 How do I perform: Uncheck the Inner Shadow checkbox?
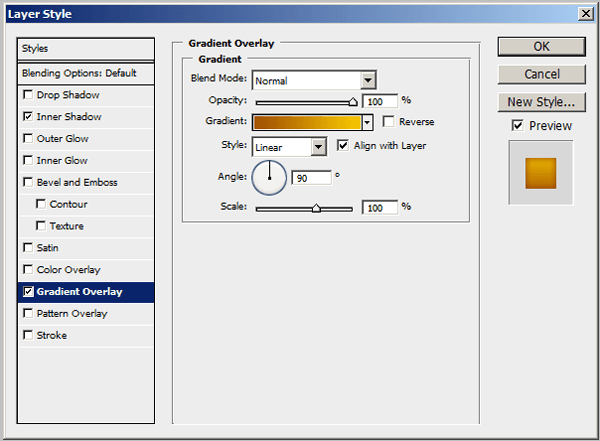28,116
